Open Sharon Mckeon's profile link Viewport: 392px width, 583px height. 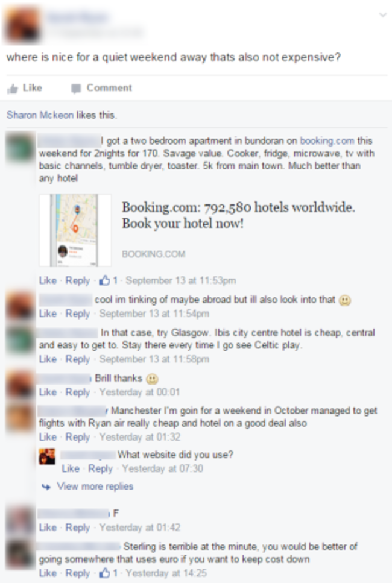click(x=40, y=115)
